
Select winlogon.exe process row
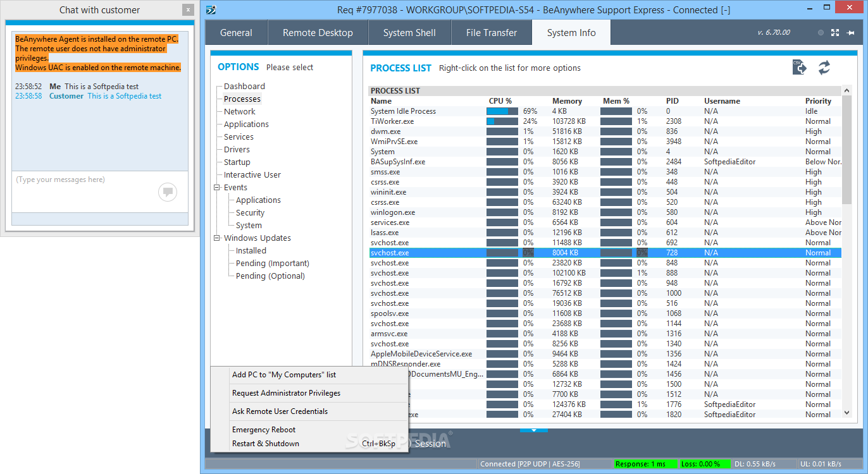point(605,212)
